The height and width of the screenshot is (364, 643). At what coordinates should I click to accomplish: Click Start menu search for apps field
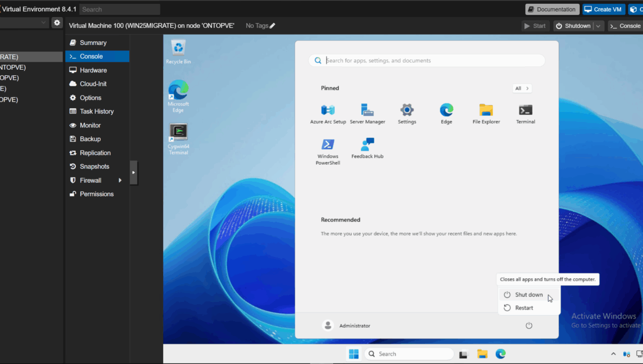click(426, 60)
